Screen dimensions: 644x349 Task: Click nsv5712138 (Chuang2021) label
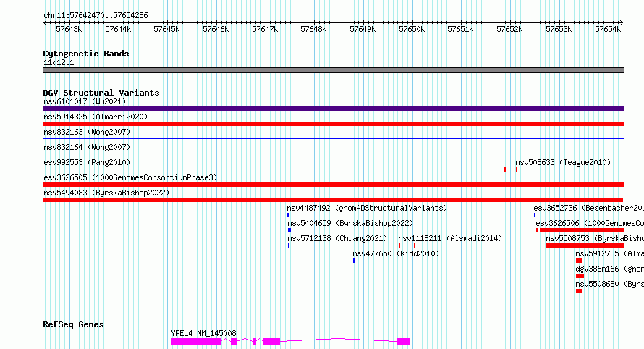337,238
